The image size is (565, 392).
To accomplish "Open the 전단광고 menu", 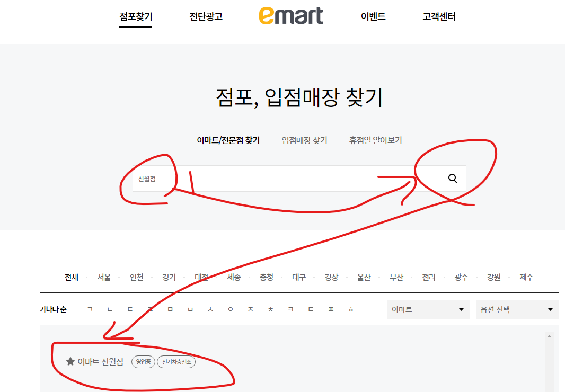I will tap(206, 16).
